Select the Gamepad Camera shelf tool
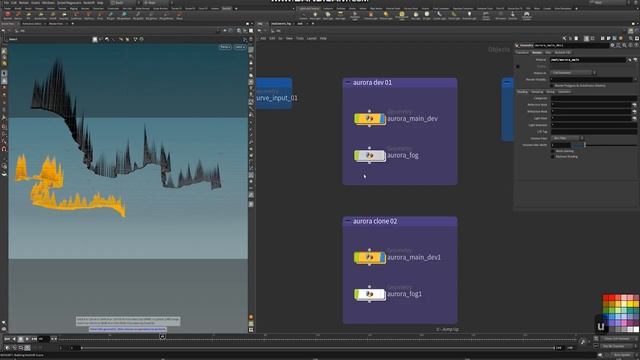 pos(527,15)
